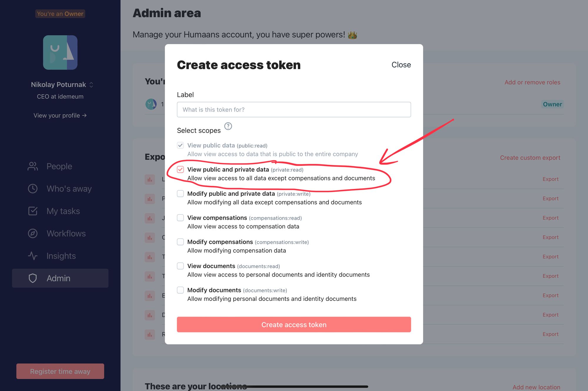This screenshot has width=588, height=391.
Task: Open People via its sidebar icon
Action: pyautogui.click(x=33, y=166)
